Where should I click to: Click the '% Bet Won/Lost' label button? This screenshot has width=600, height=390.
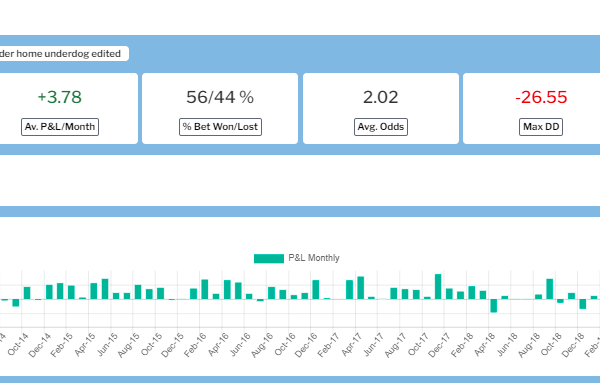(220, 127)
